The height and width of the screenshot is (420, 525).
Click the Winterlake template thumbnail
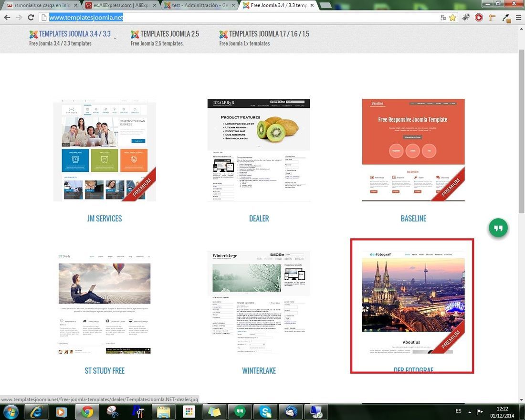pyautogui.click(x=259, y=303)
